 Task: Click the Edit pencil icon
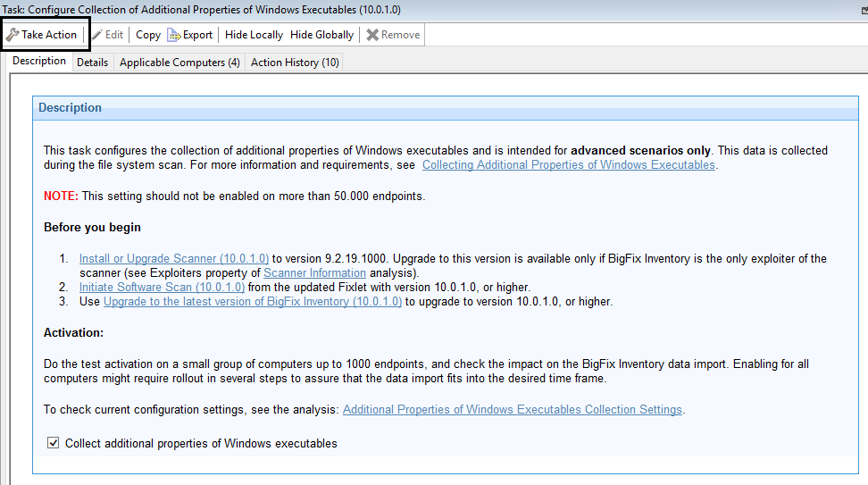tap(97, 35)
